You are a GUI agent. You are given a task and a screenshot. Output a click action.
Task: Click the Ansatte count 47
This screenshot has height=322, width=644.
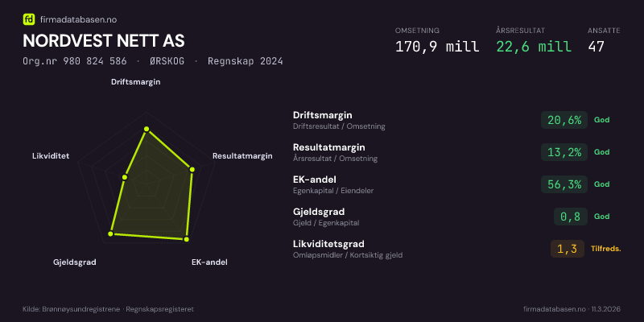click(x=597, y=47)
